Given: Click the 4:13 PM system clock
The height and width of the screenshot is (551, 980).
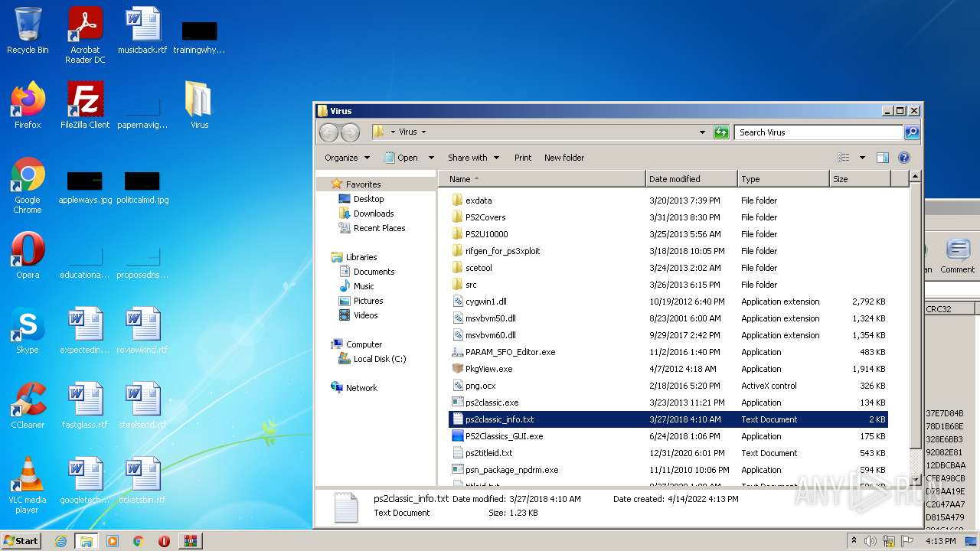Looking at the screenshot, I should (940, 541).
